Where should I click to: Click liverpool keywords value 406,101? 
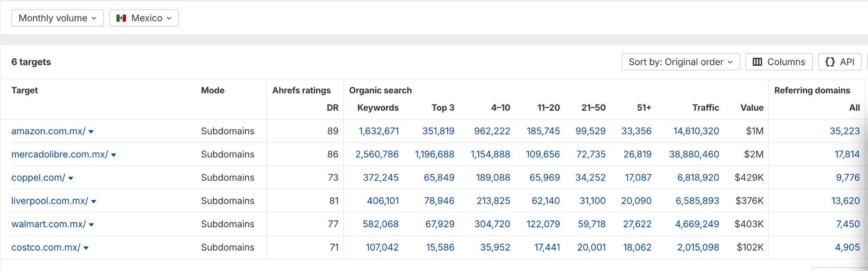click(x=383, y=201)
